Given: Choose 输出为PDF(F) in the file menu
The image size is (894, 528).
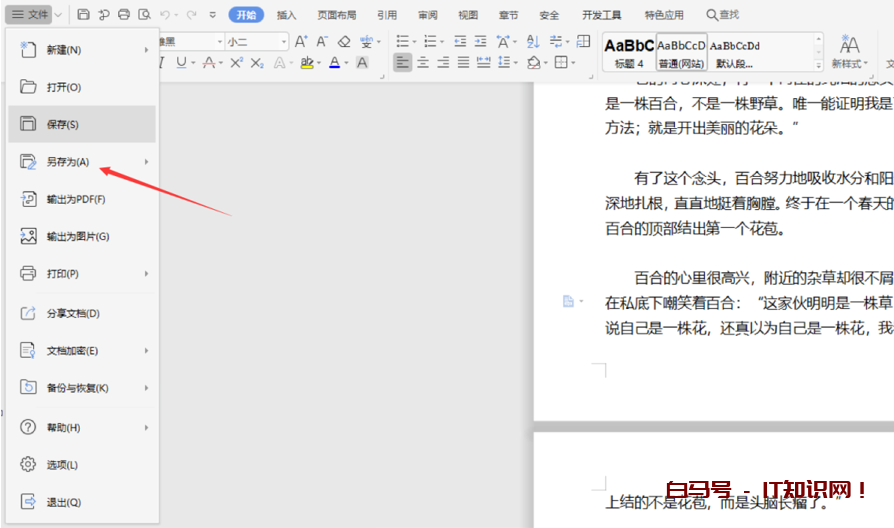Looking at the screenshot, I should point(82,200).
